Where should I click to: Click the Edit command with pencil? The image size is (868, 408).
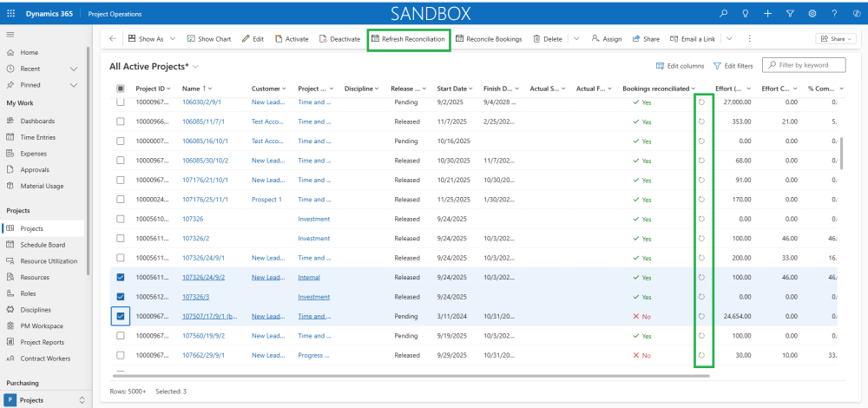tap(253, 39)
